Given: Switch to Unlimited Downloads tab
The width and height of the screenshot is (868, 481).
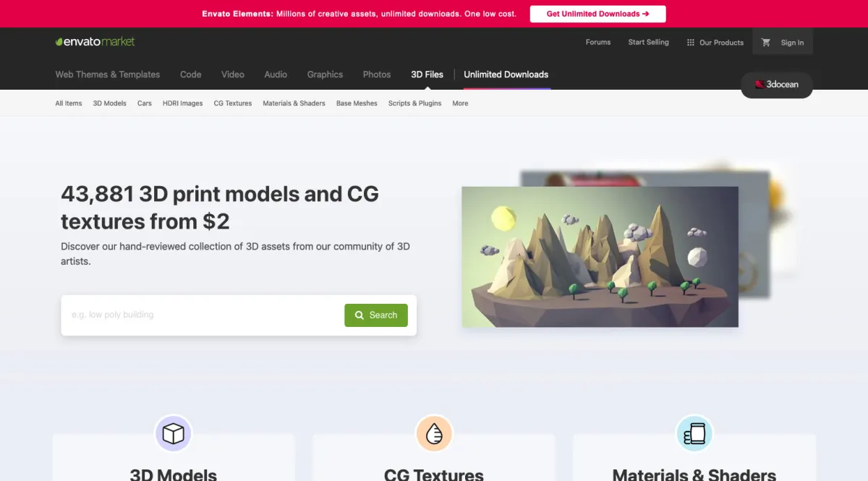Looking at the screenshot, I should (x=506, y=75).
